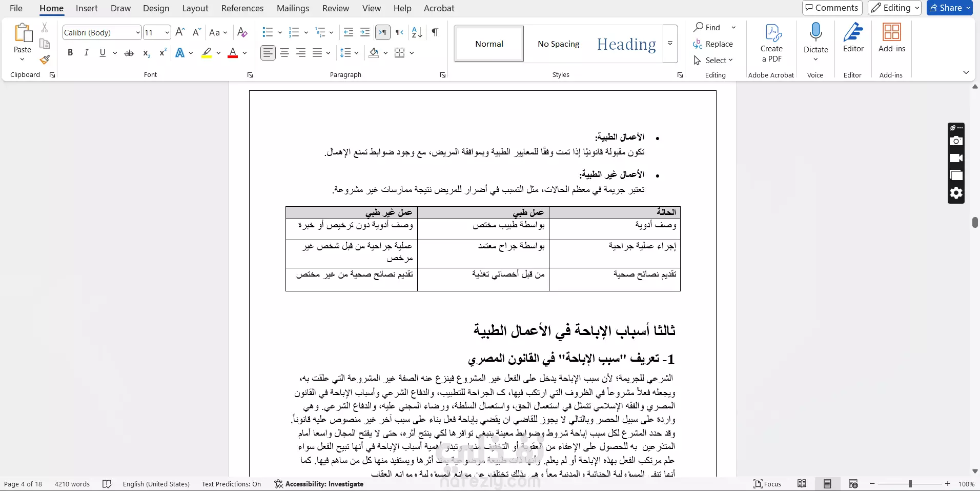Click the settings gear on side toolbar
Image resolution: width=980 pixels, height=491 pixels.
pyautogui.click(x=956, y=193)
